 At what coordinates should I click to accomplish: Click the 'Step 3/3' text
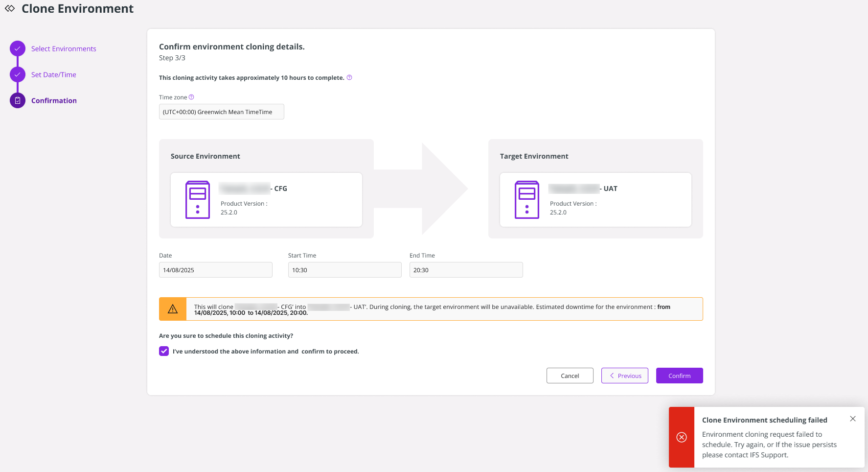click(x=172, y=58)
